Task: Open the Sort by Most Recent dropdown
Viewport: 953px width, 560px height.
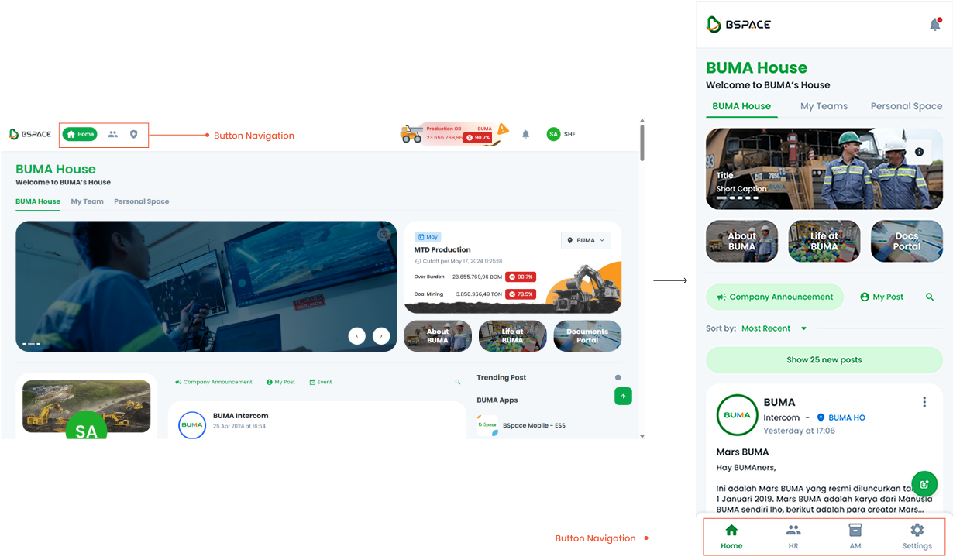Action: click(x=774, y=328)
